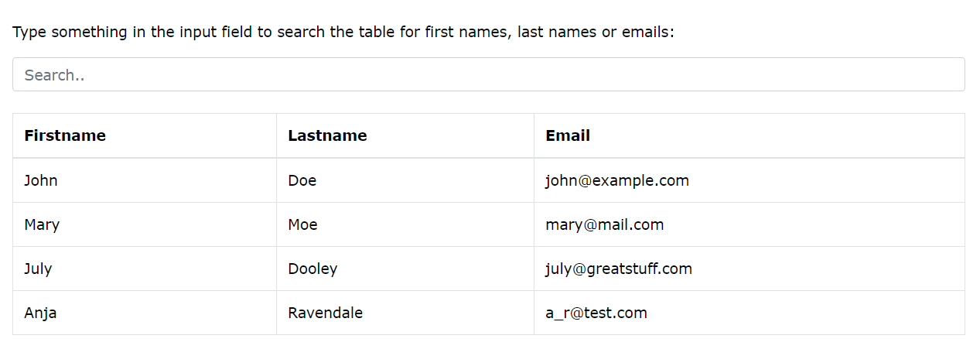Image resolution: width=980 pixels, height=356 pixels.
Task: Click the Moe last name cell
Action: coord(302,225)
